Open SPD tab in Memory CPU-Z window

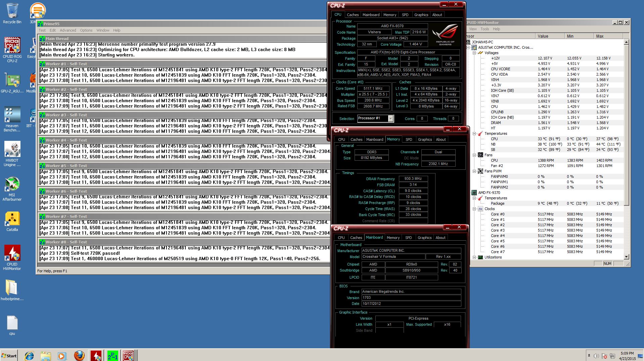tap(409, 139)
